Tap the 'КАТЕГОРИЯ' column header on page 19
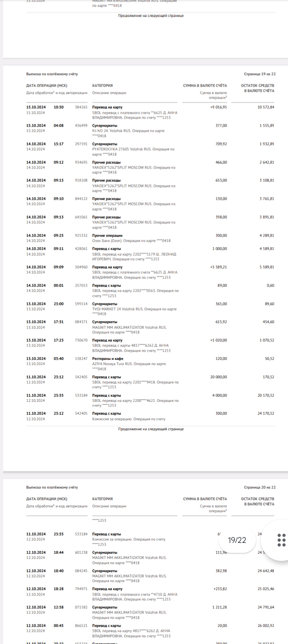 pyautogui.click(x=102, y=85)
